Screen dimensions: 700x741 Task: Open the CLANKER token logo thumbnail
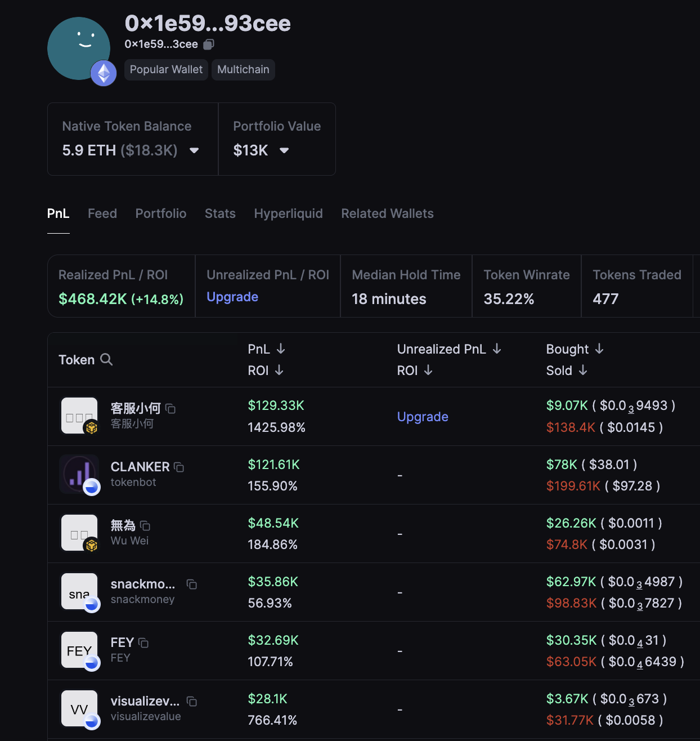click(x=79, y=474)
